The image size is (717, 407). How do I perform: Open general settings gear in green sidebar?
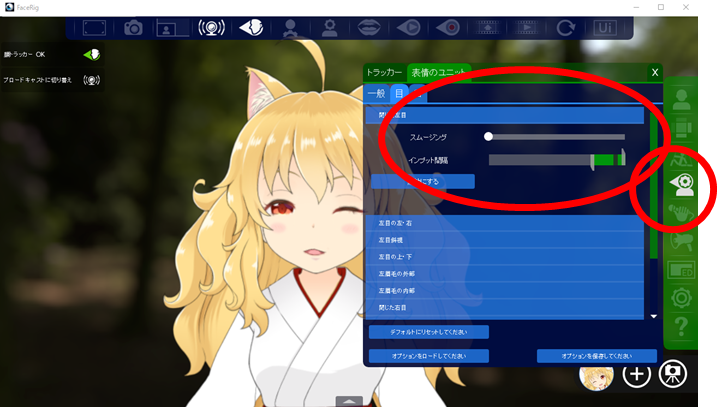click(681, 298)
